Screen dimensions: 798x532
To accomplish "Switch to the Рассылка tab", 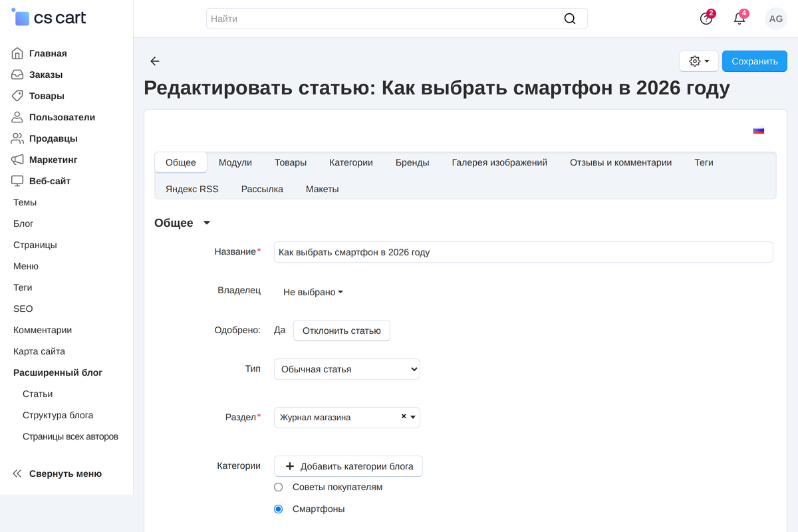I will [x=262, y=189].
